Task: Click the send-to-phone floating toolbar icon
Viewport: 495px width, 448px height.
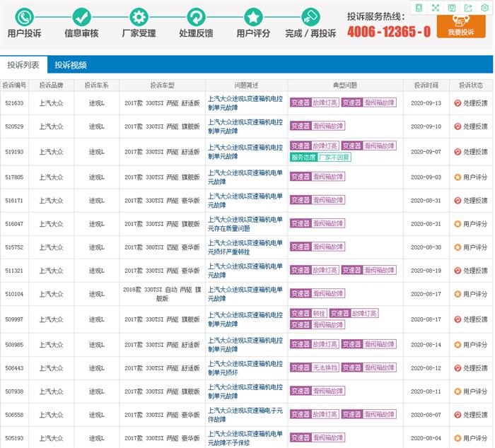Action: (419, 8)
